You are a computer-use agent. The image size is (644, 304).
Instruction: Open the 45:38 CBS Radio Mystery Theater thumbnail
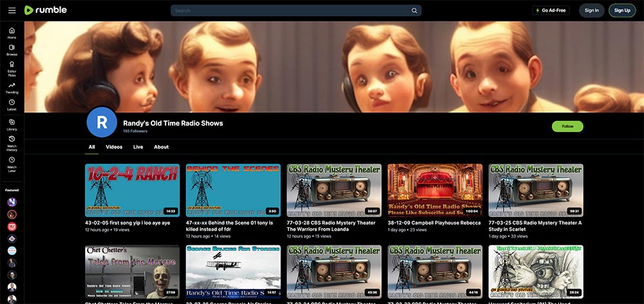pyautogui.click(x=334, y=272)
